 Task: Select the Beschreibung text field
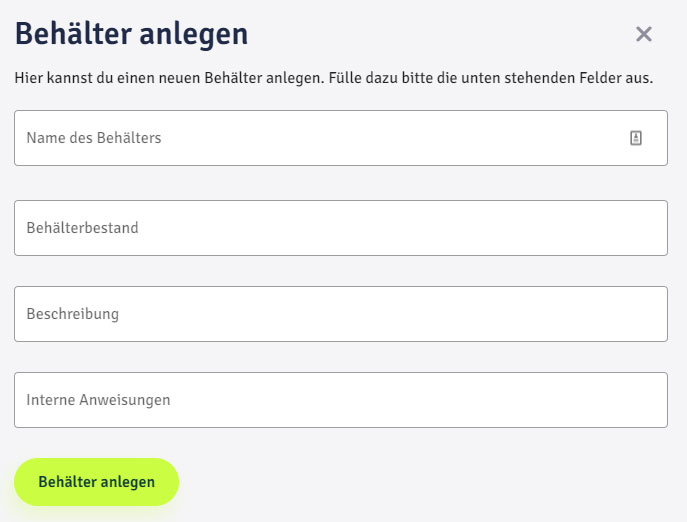tap(340, 314)
